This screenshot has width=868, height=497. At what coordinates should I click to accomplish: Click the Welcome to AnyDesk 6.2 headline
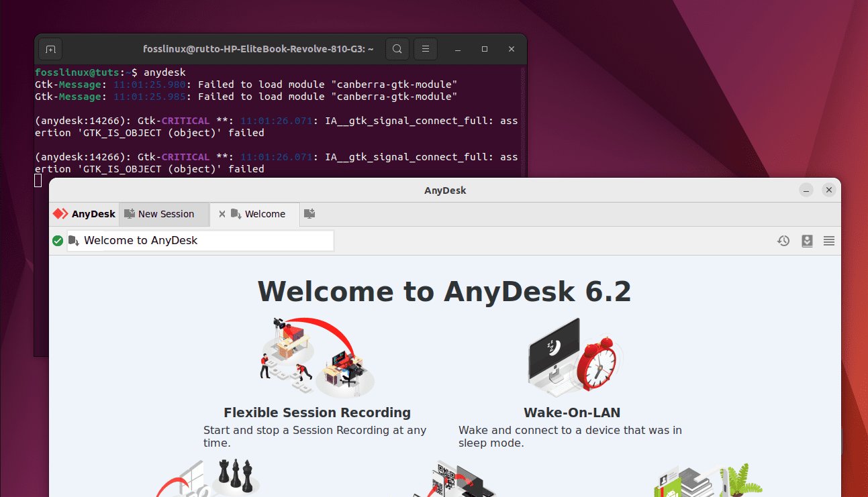(444, 292)
